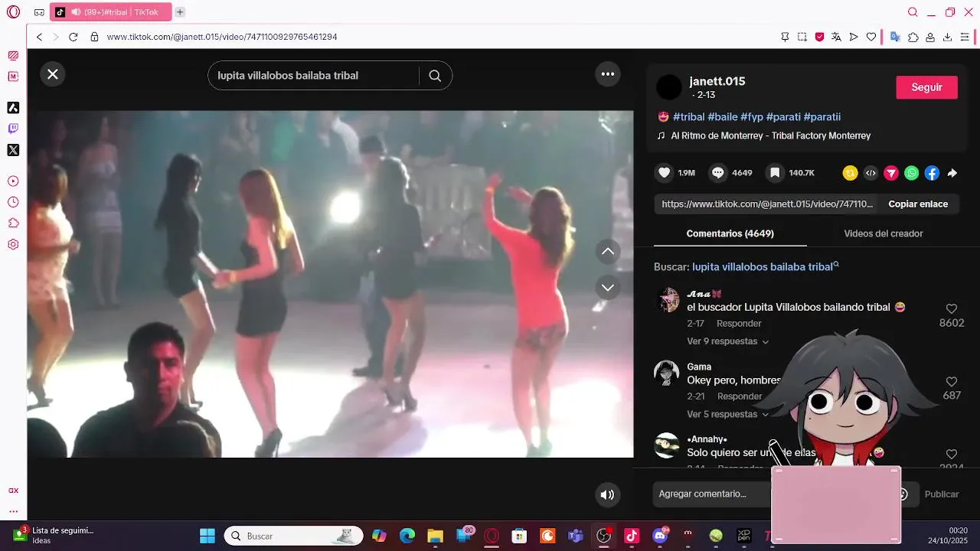Open the sidebar player icon
This screenshot has height=551, width=980.
coord(13,181)
